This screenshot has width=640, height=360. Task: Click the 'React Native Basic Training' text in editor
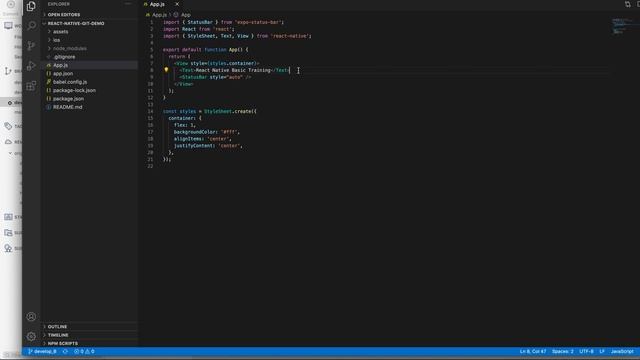[x=233, y=70]
